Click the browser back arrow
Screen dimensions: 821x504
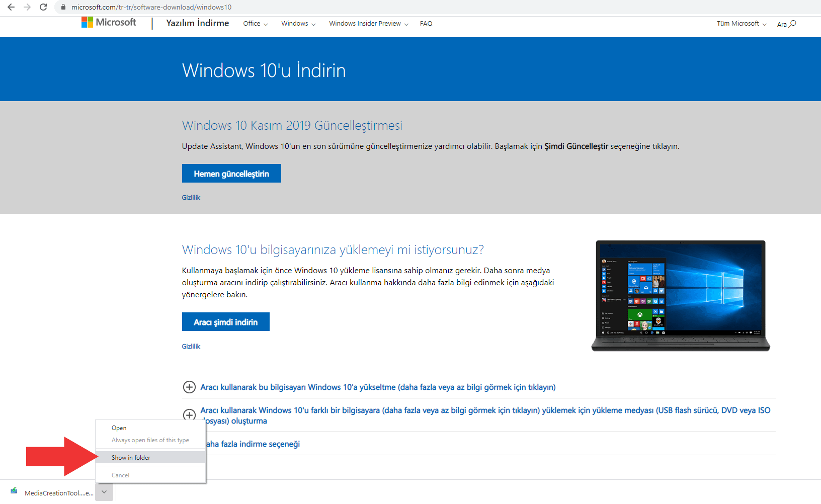click(x=11, y=7)
